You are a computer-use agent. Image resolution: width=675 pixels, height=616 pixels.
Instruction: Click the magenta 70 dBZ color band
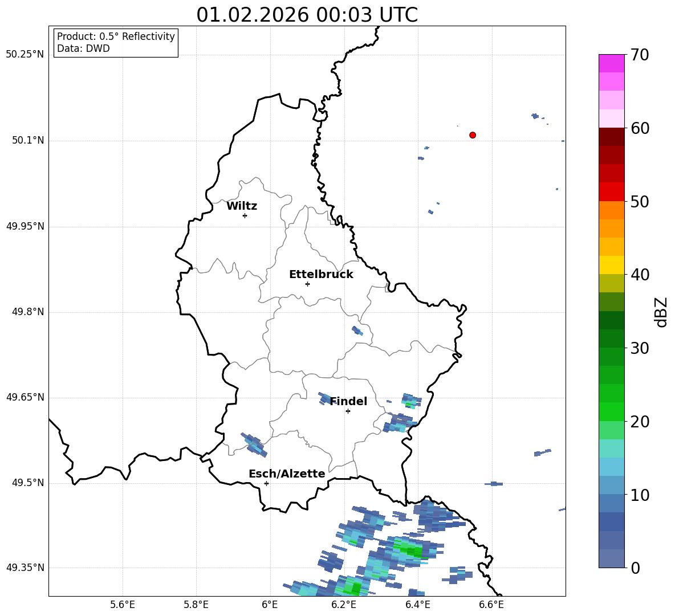[611, 63]
